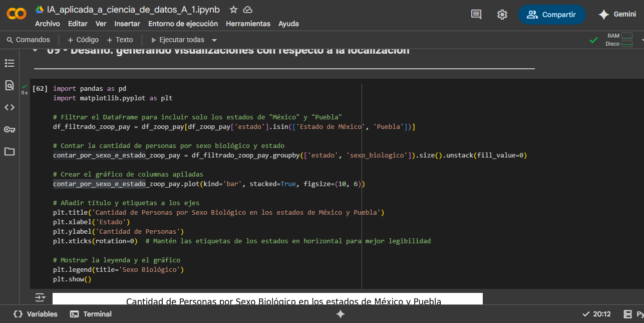
Task: Open find and replace sidebar icon
Action: 10,85
